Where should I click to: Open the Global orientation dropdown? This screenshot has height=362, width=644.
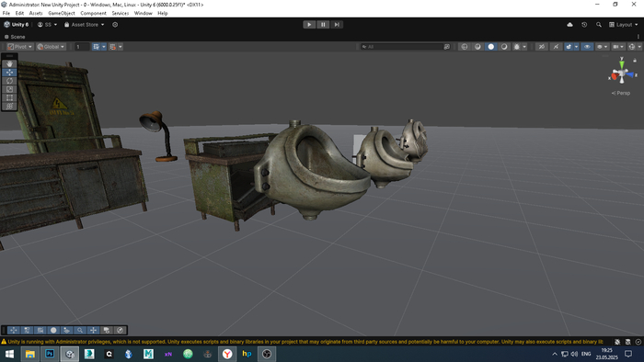pos(51,47)
